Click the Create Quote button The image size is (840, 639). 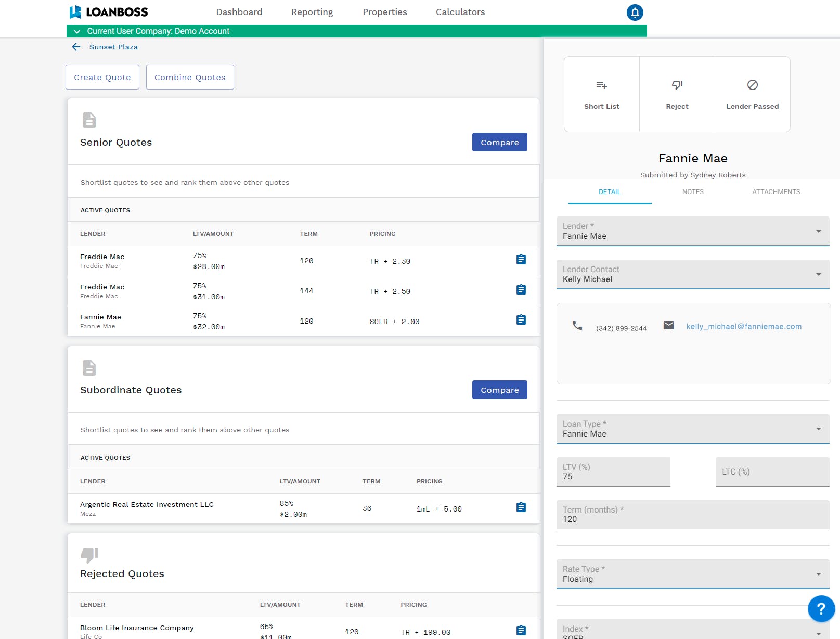[102, 77]
